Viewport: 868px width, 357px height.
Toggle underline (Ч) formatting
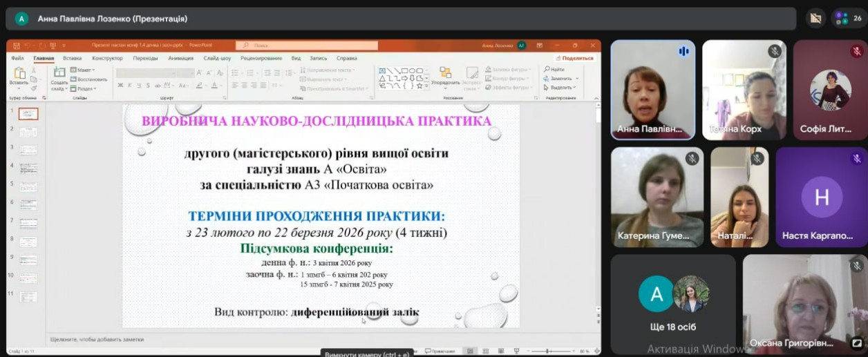point(138,85)
